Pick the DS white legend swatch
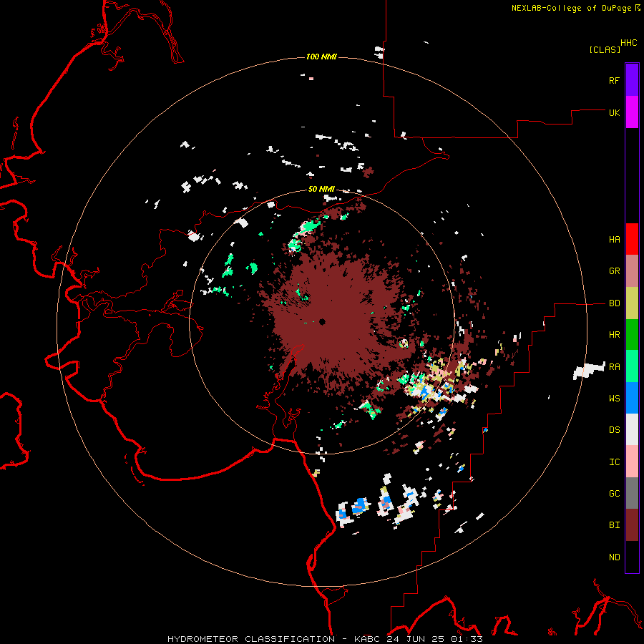The image size is (644, 644). pyautogui.click(x=632, y=429)
